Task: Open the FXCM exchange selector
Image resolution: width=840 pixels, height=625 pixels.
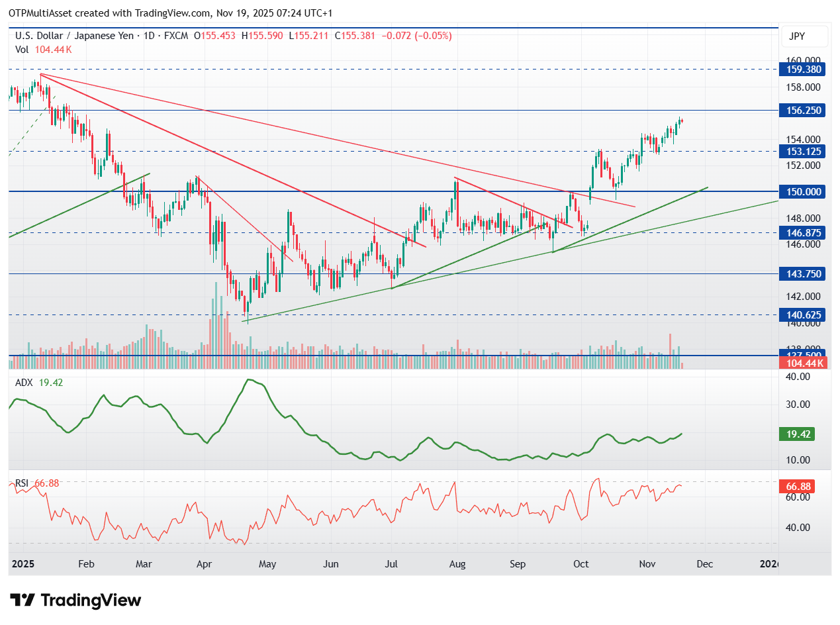Action: (175, 36)
